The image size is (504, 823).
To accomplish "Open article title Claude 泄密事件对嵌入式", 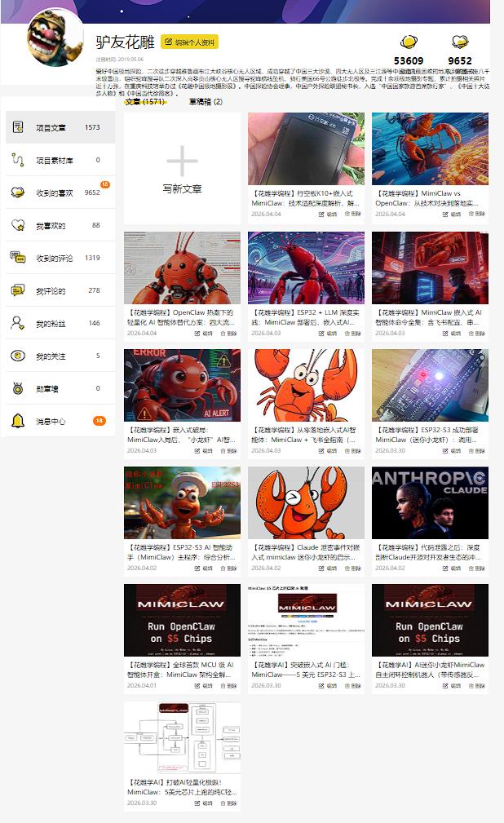I will point(306,552).
